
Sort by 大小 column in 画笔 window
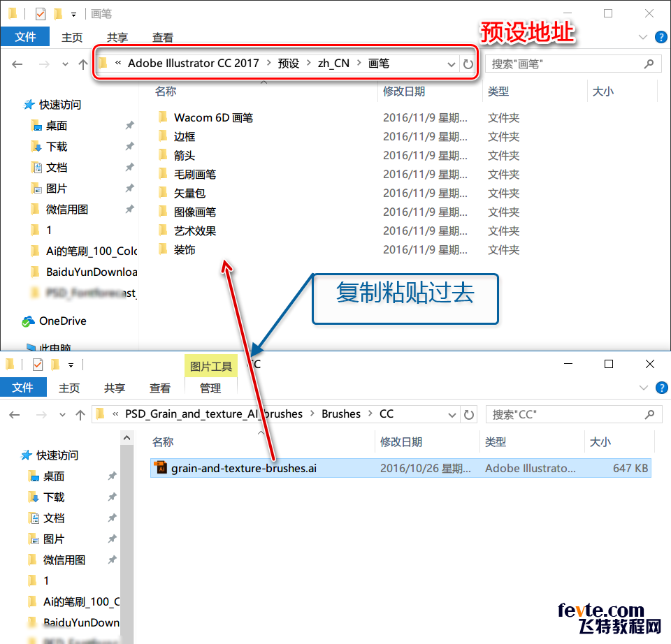point(603,91)
